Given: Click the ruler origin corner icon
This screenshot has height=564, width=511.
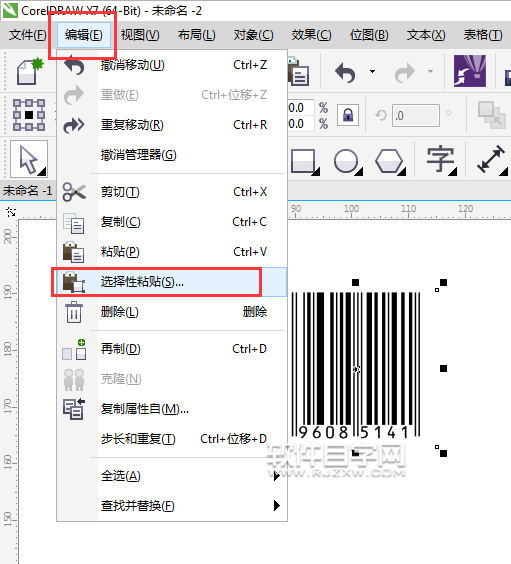Looking at the screenshot, I should point(11,212).
